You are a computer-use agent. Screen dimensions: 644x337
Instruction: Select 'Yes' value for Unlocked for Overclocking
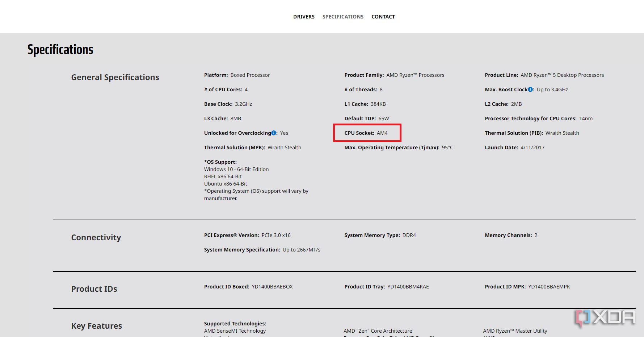284,133
